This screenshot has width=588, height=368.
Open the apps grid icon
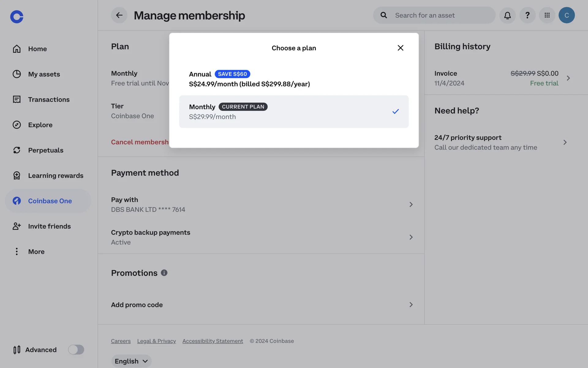click(x=547, y=15)
